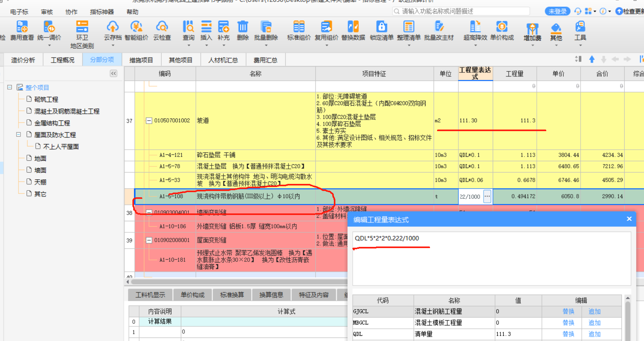Image resolution: width=644 pixels, height=341 pixels.
Task: Click the quantity expression text area
Action: pos(491,258)
